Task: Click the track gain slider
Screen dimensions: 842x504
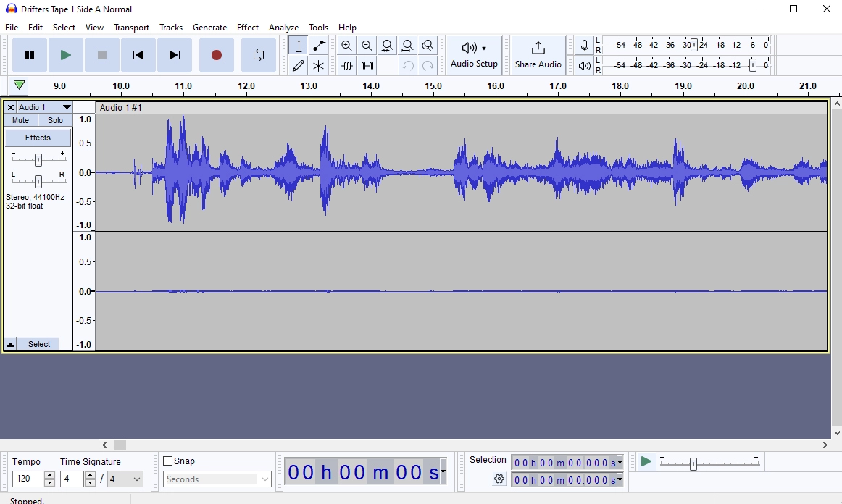Action: coord(38,160)
